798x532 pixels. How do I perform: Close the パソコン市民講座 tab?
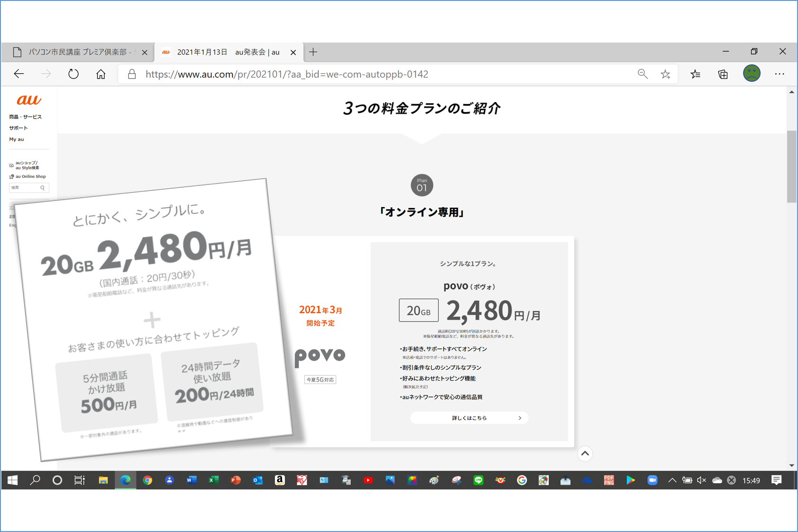tap(145, 52)
